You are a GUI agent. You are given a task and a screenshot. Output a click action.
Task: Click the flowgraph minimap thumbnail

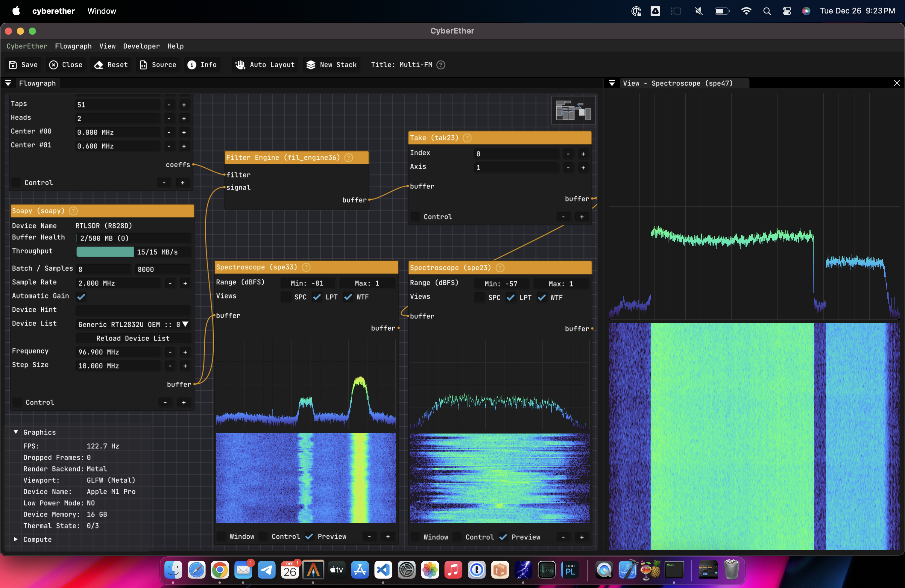point(573,110)
